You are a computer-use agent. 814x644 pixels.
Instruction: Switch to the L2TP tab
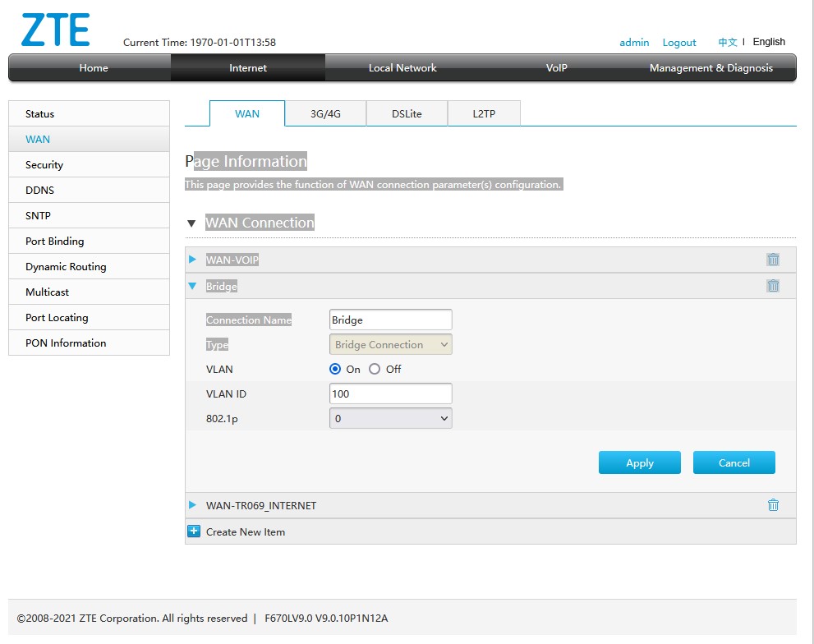click(484, 113)
